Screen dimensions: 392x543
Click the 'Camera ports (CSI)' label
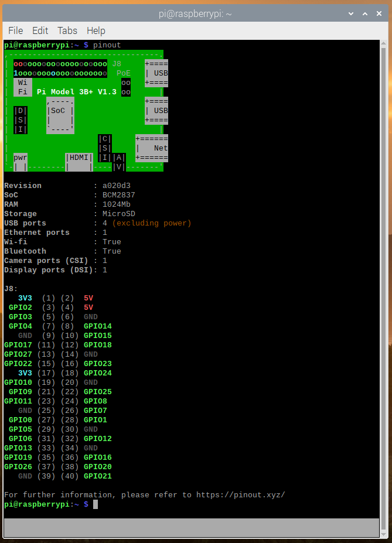(x=46, y=261)
